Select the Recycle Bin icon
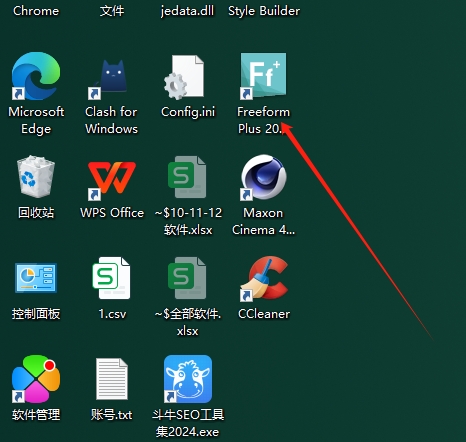The image size is (466, 442). click(x=36, y=176)
